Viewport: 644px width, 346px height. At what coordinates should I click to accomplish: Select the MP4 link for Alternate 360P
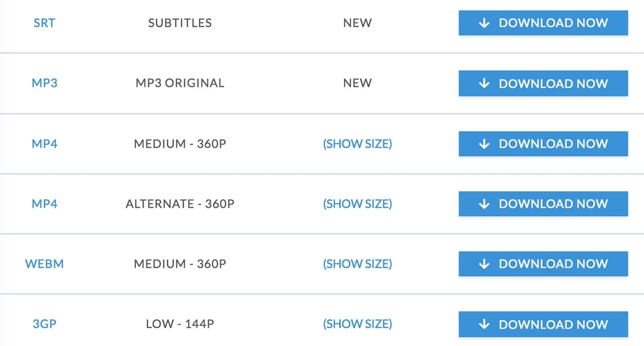pos(44,204)
